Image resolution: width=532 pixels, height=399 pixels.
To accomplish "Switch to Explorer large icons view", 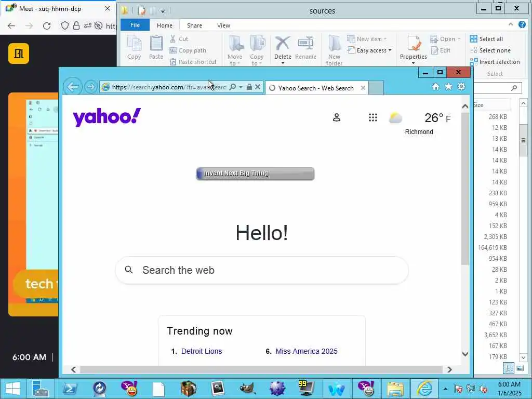I will click(520, 368).
